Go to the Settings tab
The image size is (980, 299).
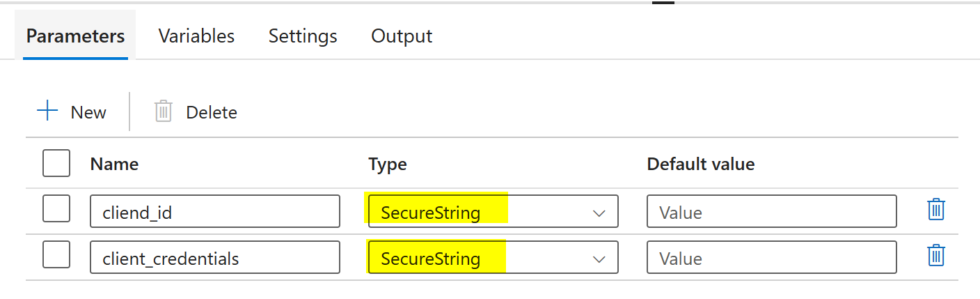(303, 36)
